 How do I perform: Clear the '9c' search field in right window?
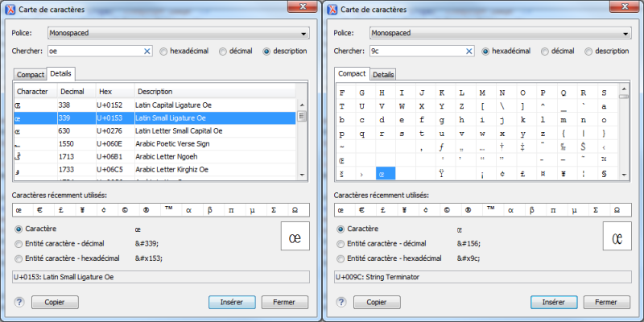pyautogui.click(x=469, y=51)
